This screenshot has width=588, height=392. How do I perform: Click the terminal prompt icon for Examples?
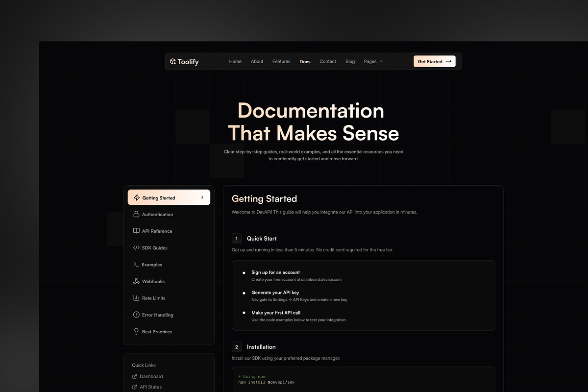click(x=136, y=265)
